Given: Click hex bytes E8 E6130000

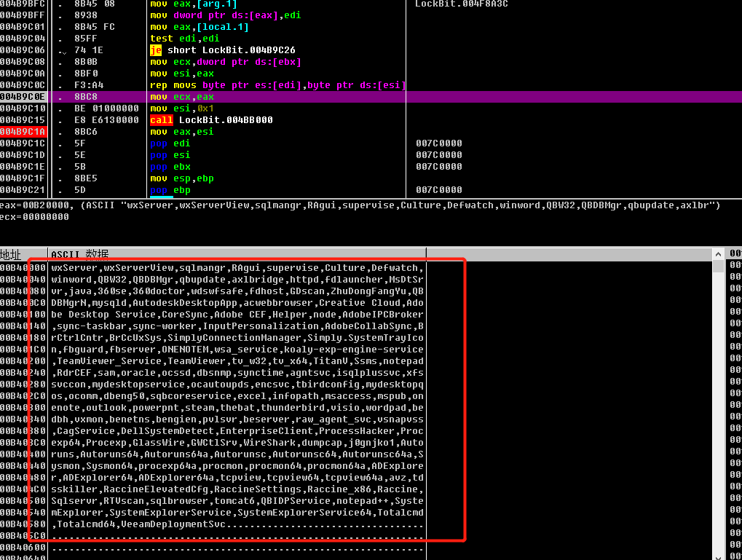Looking at the screenshot, I should (x=106, y=119).
